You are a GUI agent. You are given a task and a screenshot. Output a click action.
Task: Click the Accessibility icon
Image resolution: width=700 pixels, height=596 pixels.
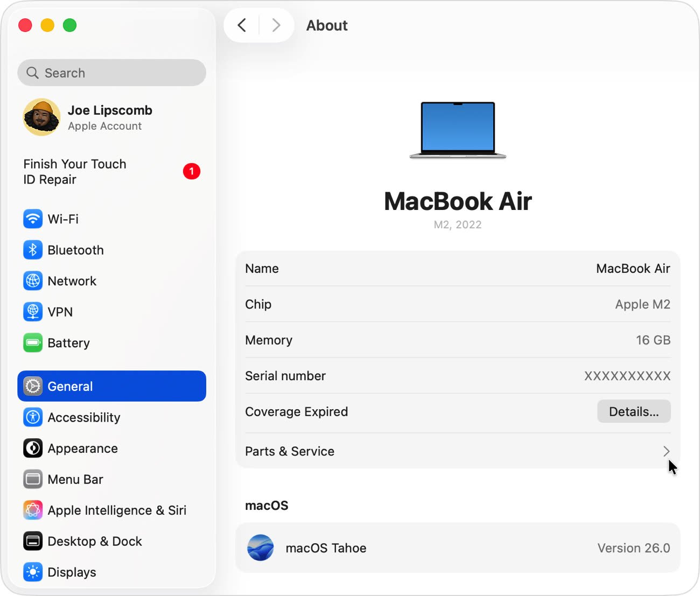coord(33,417)
